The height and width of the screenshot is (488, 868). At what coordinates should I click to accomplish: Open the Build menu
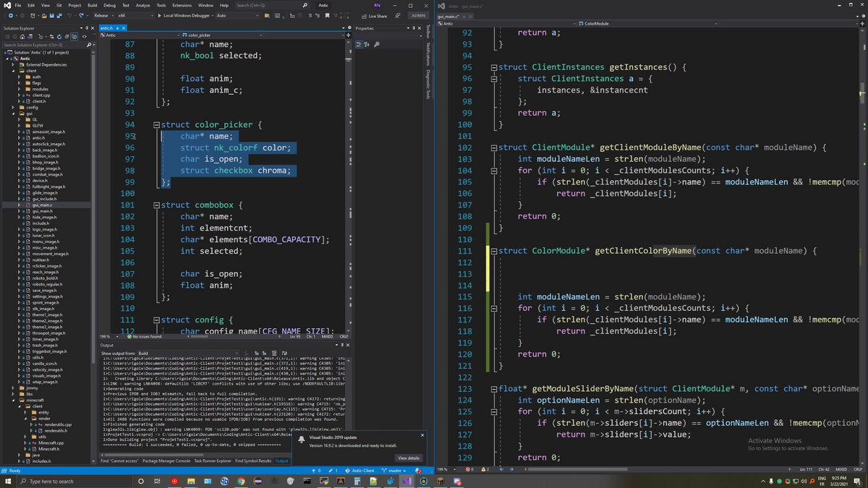[x=92, y=5]
